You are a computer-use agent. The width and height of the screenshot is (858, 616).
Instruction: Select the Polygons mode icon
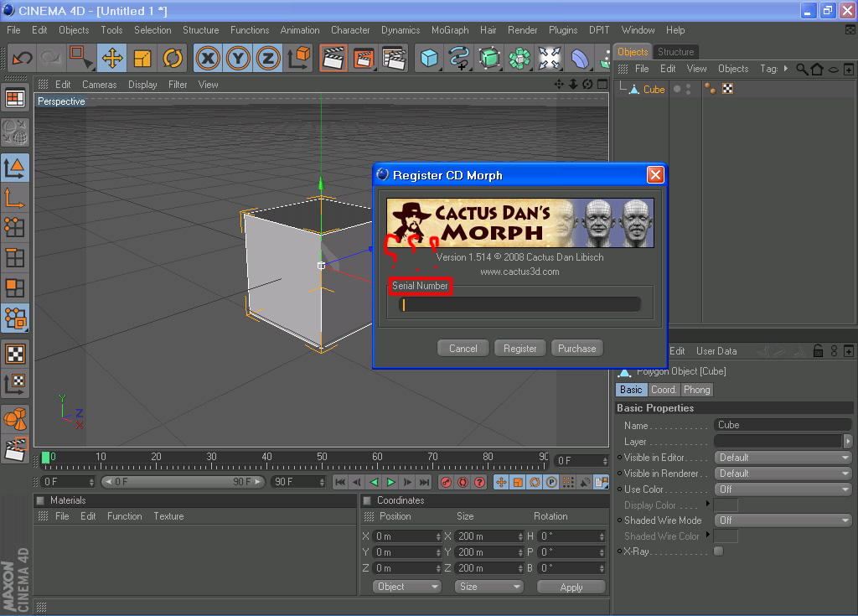tap(15, 287)
